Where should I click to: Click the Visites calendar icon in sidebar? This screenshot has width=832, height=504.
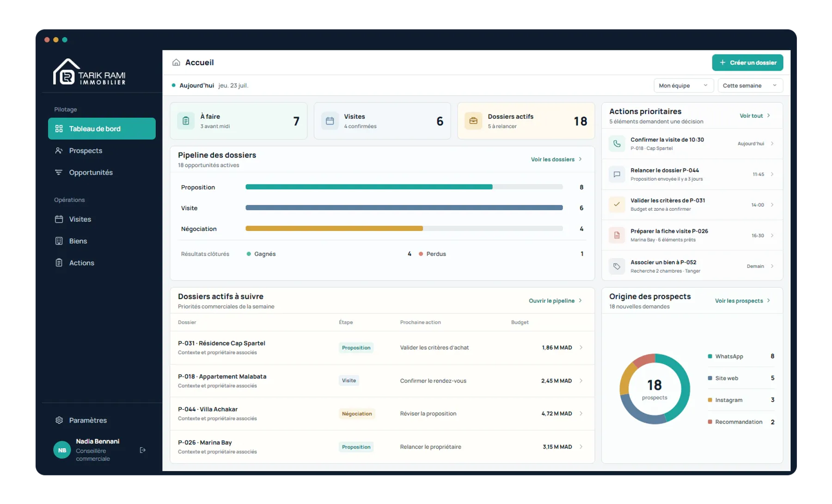[59, 219]
